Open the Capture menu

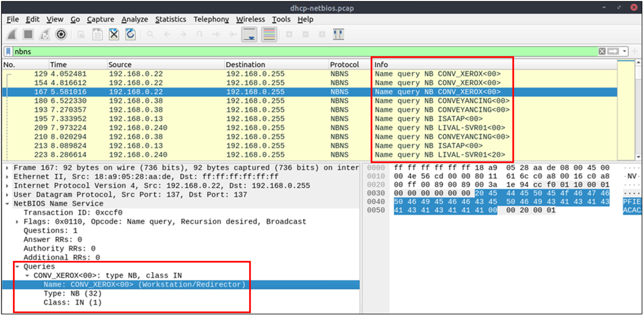tap(101, 19)
